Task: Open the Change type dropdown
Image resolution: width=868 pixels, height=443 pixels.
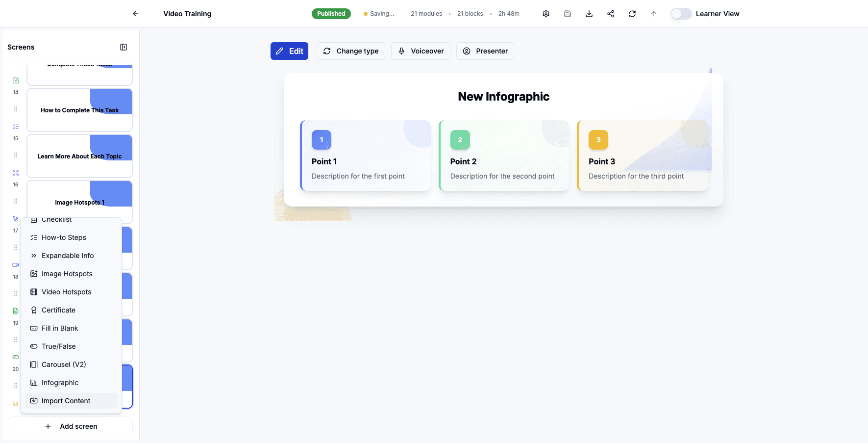Action: click(x=350, y=51)
